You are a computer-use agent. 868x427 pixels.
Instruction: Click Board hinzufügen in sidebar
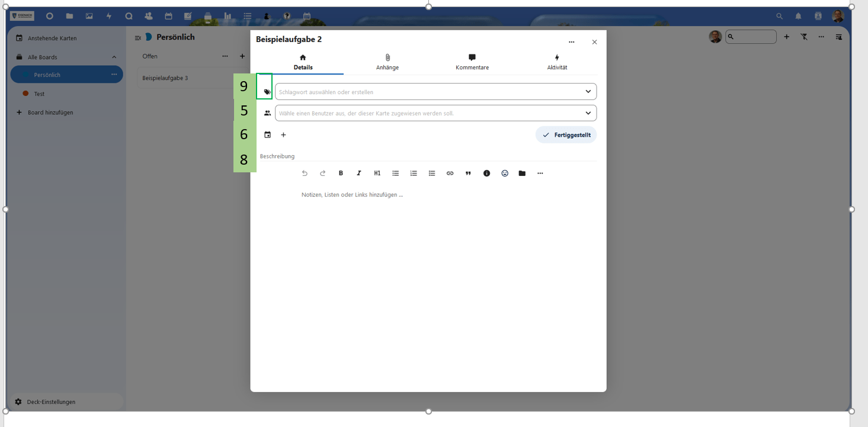point(50,113)
